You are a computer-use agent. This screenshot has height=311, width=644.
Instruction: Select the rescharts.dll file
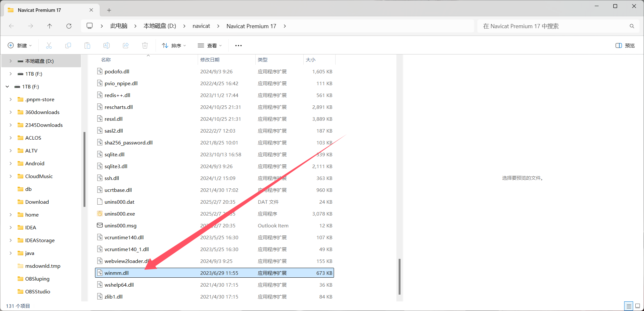214,107
